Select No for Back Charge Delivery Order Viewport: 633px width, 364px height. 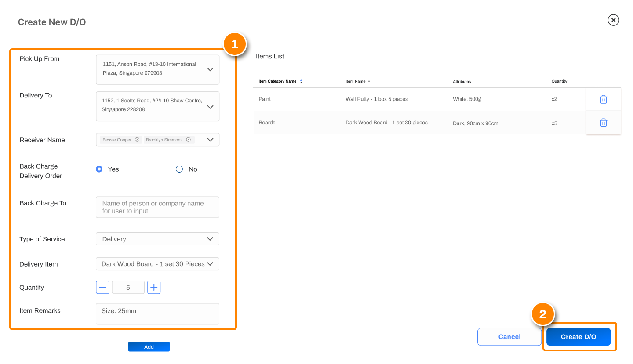179,169
